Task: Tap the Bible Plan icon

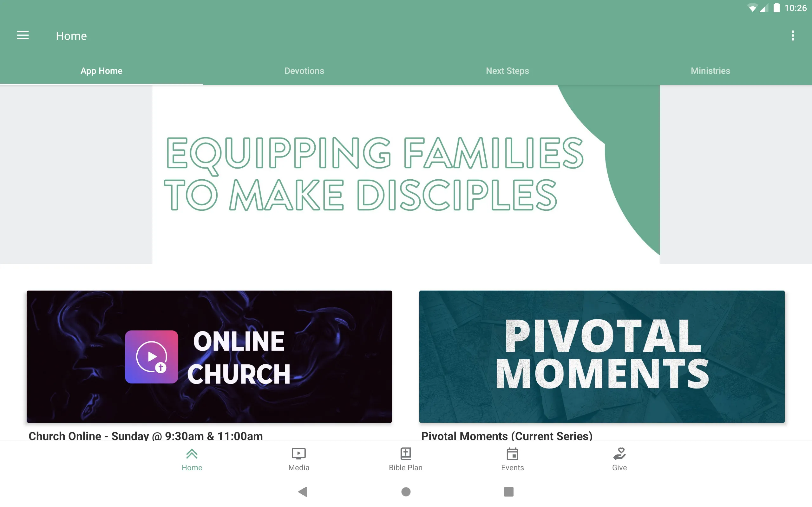Action: (x=406, y=459)
